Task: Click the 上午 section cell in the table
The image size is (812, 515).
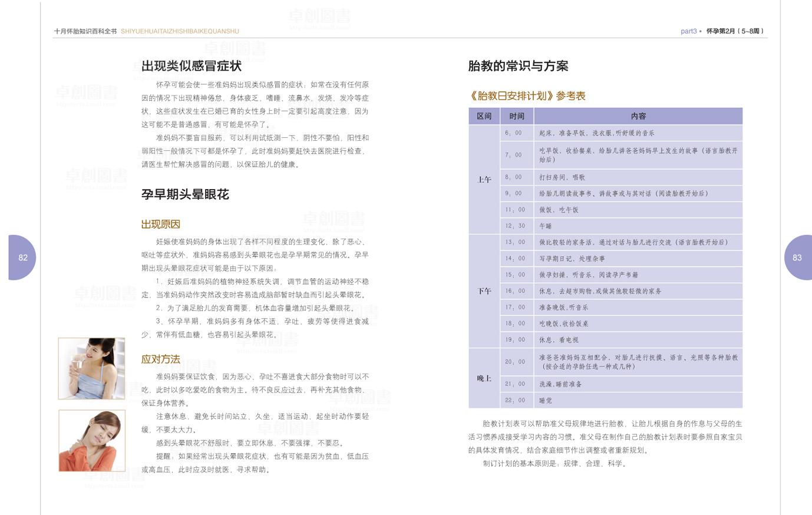Action: coord(484,180)
